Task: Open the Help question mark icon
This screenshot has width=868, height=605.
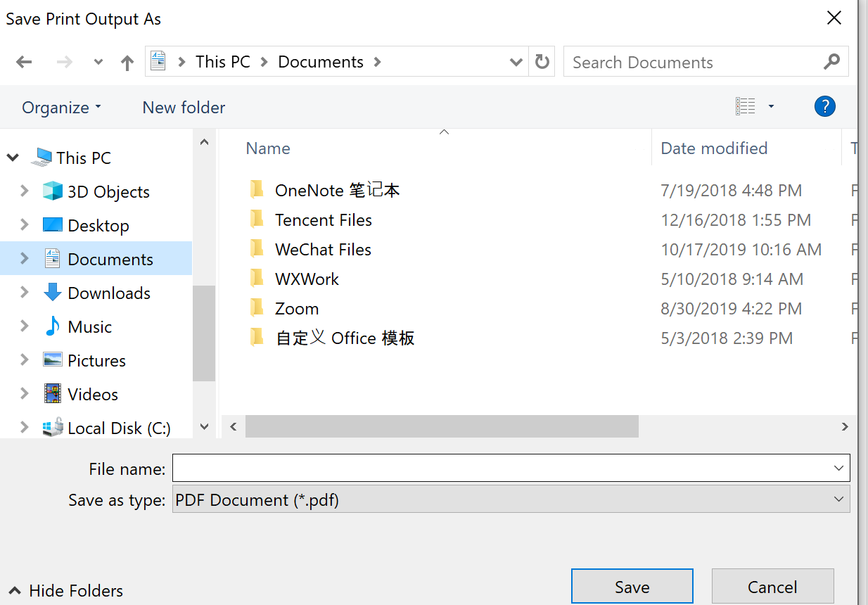Action: tap(824, 107)
